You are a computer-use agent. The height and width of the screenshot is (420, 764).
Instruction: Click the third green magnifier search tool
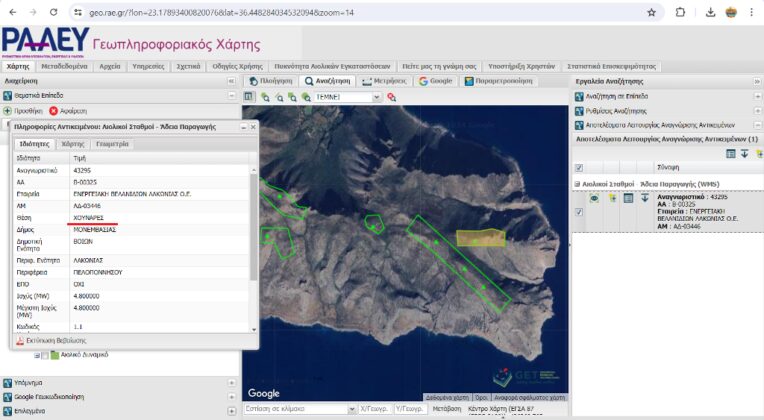click(x=292, y=97)
